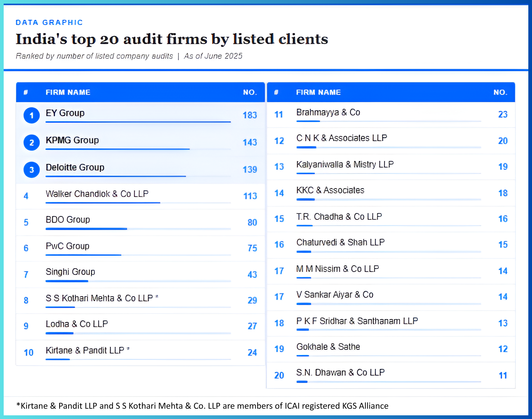The width and height of the screenshot is (532, 419).
Task: Select Brahmayya & Co firm name
Action: pyautogui.click(x=328, y=112)
